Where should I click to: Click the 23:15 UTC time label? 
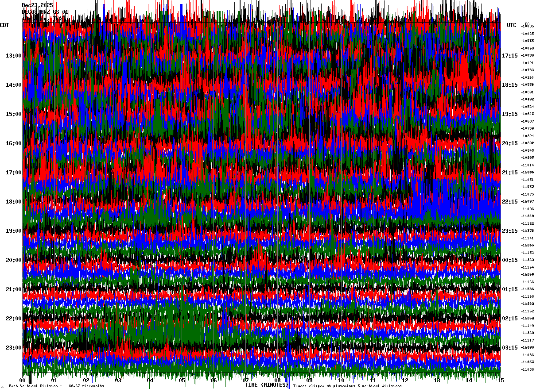click(x=510, y=231)
